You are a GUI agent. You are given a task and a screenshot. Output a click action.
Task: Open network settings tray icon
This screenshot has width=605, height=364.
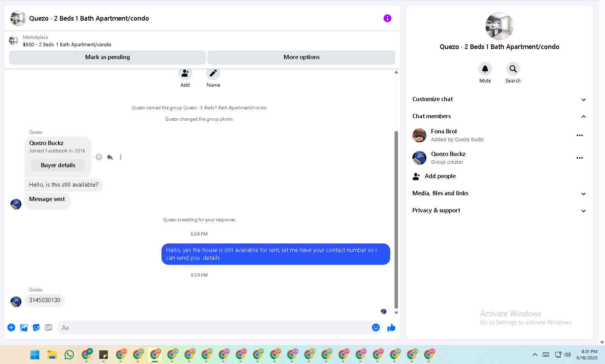558,355
